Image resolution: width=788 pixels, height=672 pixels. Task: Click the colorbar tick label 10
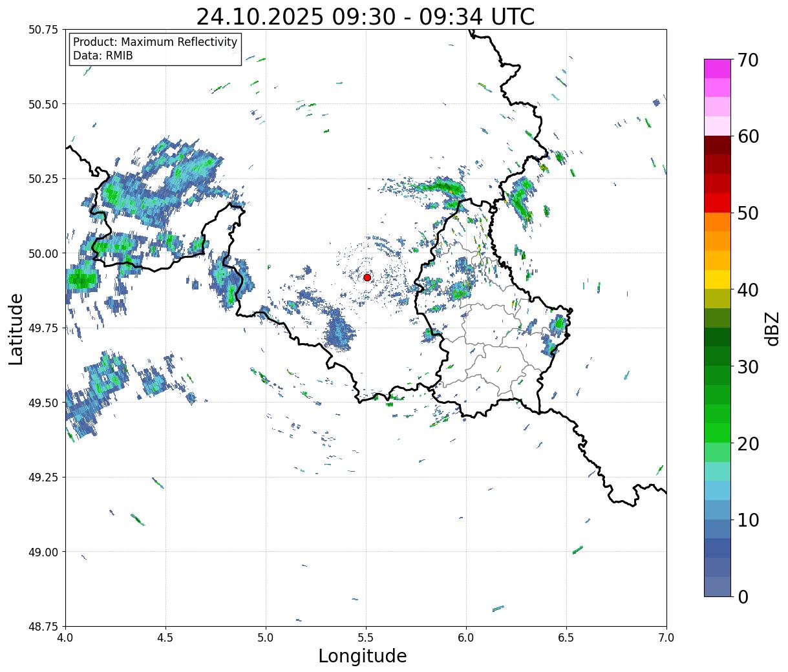pyautogui.click(x=748, y=520)
